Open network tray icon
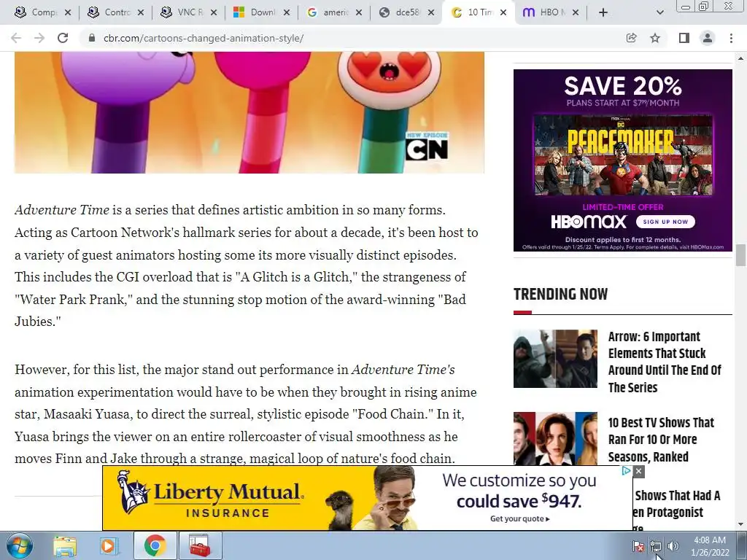Viewport: 747px width, 560px height. pyautogui.click(x=656, y=546)
